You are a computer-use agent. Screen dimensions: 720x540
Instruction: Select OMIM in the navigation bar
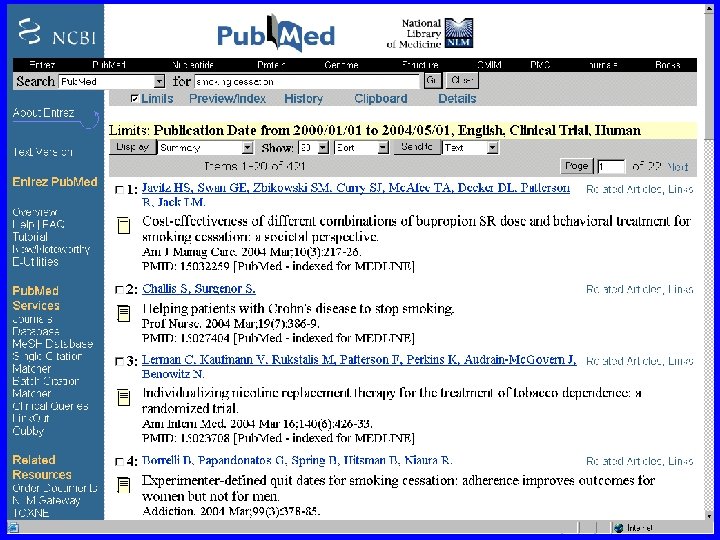[x=489, y=65]
